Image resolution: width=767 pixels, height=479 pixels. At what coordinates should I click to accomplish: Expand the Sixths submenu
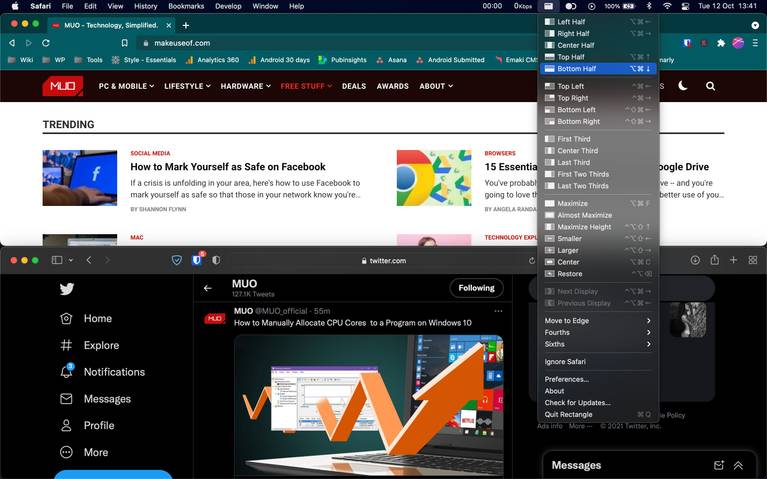598,344
